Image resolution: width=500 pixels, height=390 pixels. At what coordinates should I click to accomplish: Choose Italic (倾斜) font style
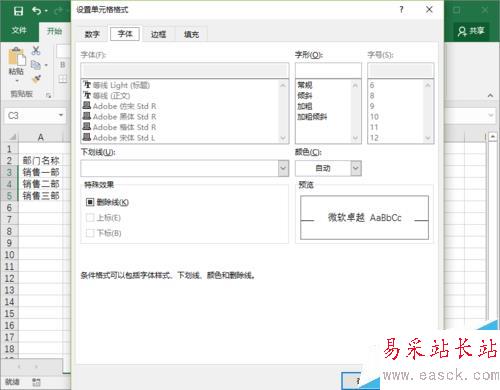pos(305,96)
